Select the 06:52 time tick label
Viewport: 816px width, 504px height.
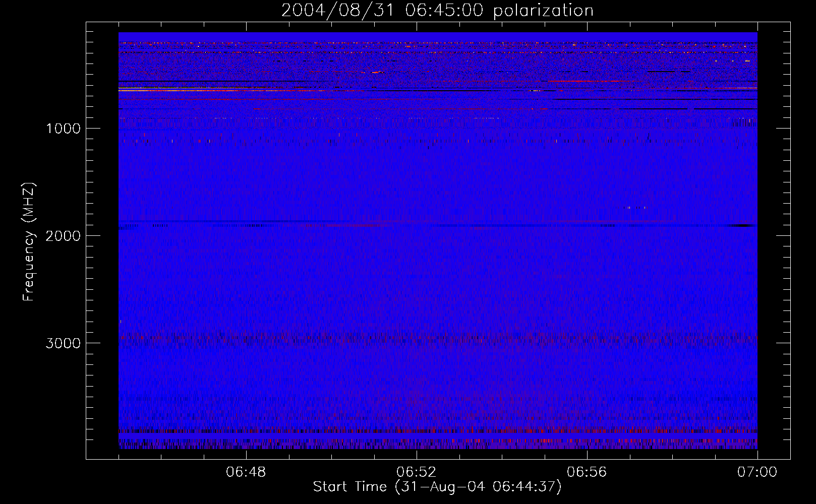tap(416, 472)
